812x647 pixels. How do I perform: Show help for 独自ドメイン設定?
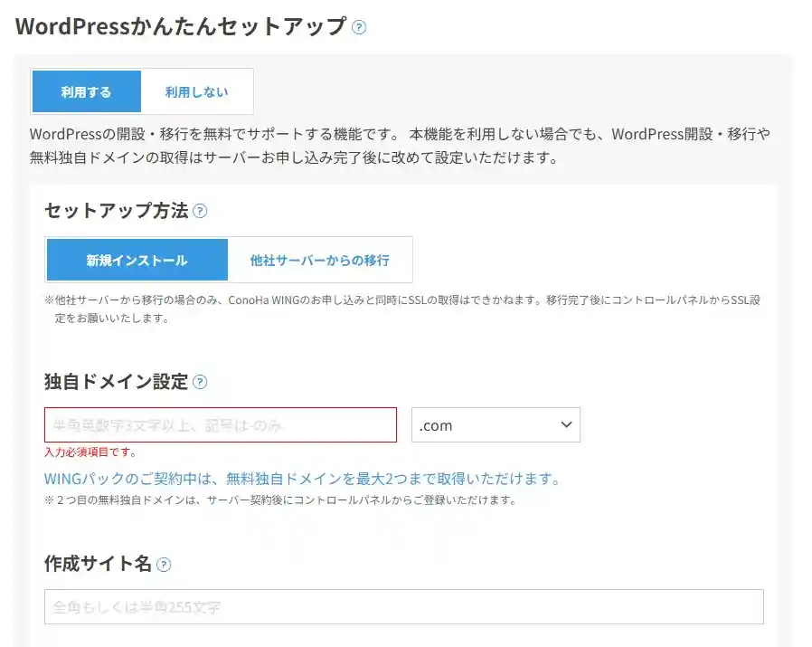200,382
